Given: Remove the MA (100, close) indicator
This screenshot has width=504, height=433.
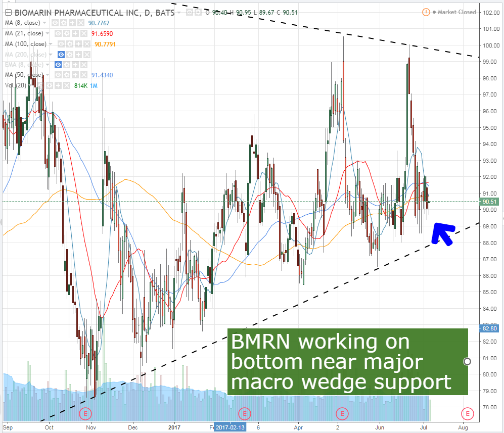Looking at the screenshot, I should tap(87, 44).
